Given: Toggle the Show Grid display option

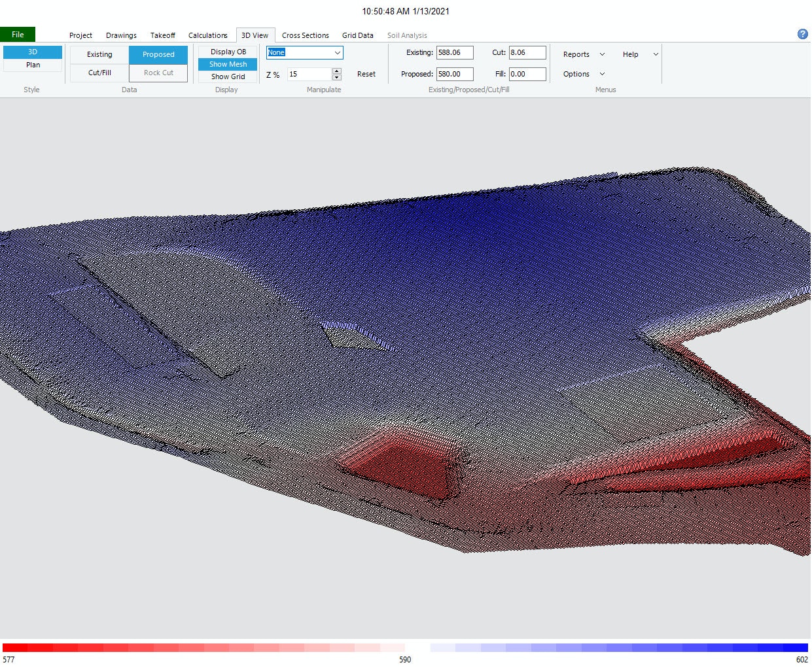Looking at the screenshot, I should point(228,77).
